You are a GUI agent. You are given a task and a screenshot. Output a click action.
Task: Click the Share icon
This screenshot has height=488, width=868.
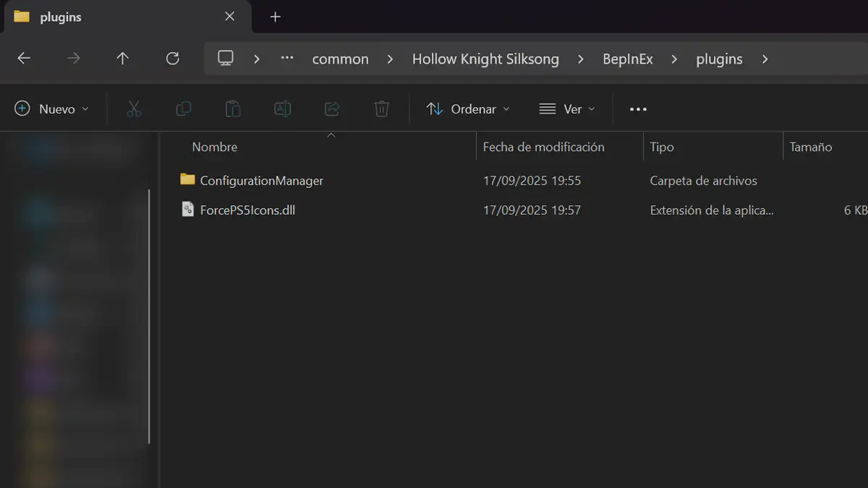tap(332, 109)
